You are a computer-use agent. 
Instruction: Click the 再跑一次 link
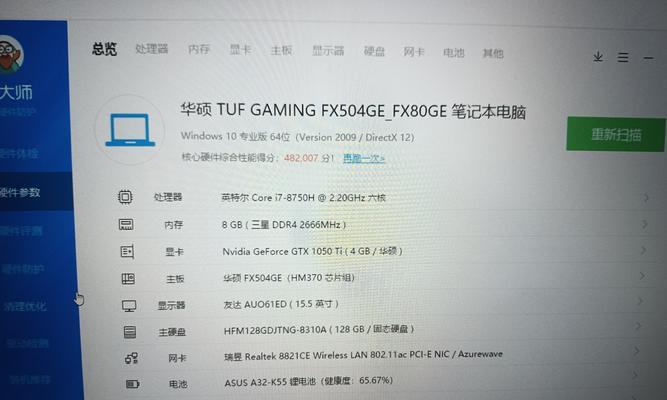tap(364, 158)
